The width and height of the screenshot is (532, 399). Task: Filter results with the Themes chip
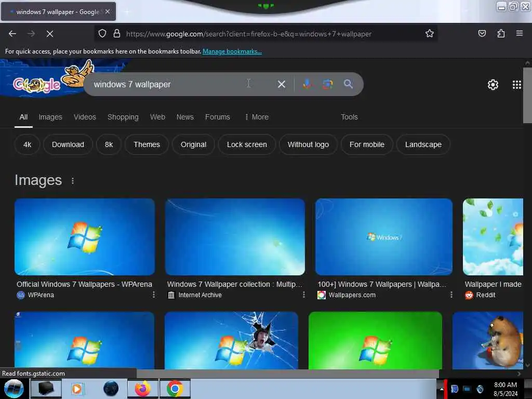pyautogui.click(x=147, y=144)
